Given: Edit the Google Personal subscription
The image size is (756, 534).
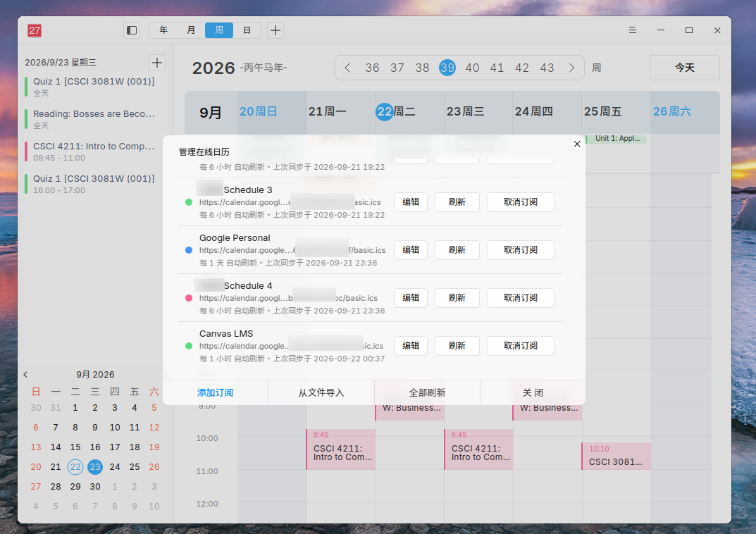Looking at the screenshot, I should point(411,250).
